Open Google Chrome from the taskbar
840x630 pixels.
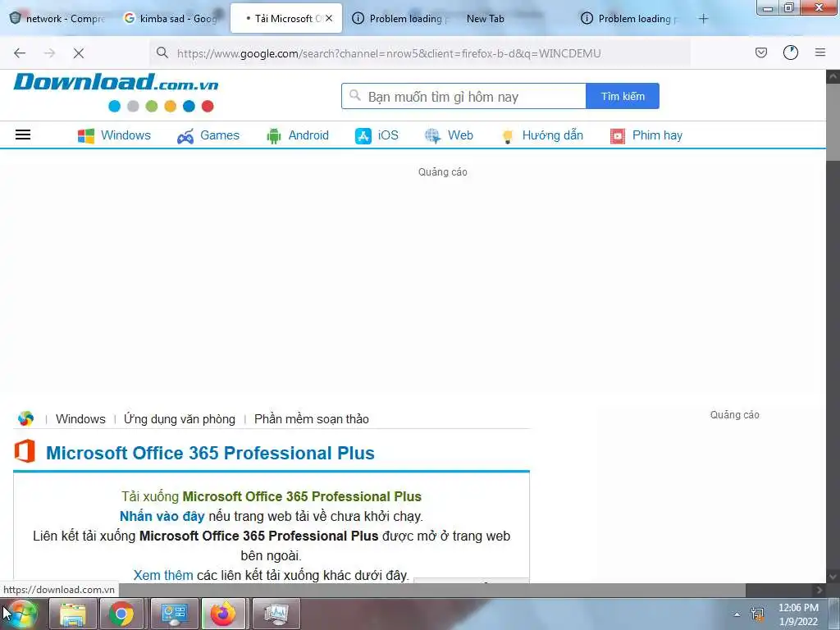[x=121, y=614]
